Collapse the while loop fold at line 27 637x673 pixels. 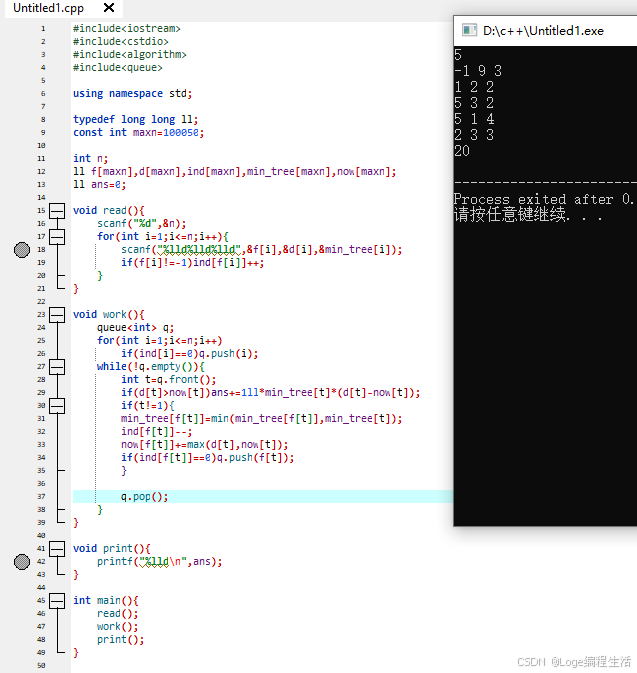pos(57,367)
